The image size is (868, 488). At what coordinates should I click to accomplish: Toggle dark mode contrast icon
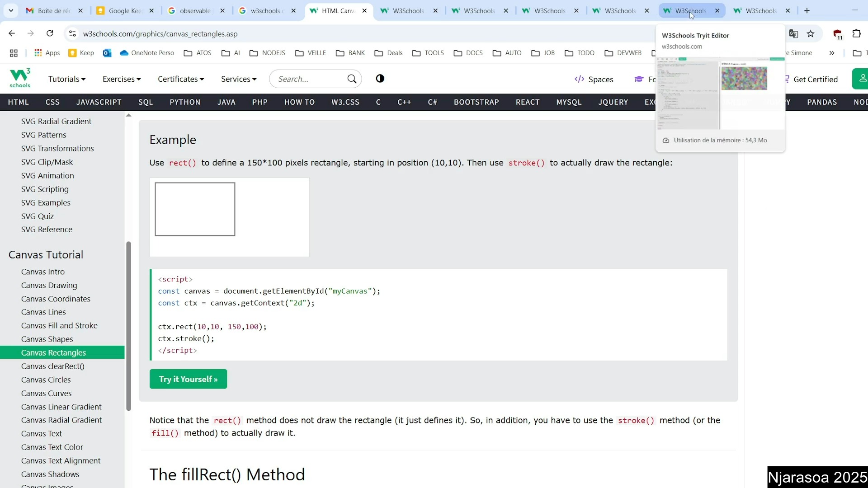pyautogui.click(x=380, y=79)
